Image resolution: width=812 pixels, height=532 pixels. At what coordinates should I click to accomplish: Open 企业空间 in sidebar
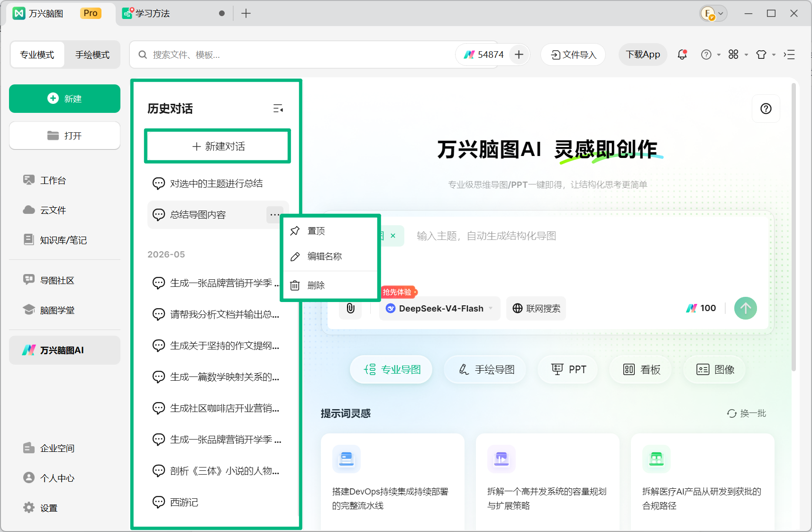coord(64,448)
